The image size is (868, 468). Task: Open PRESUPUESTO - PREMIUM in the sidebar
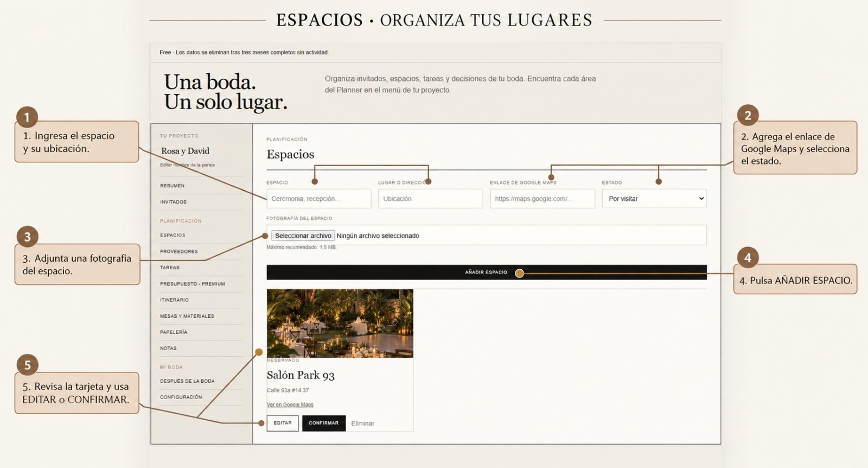pos(193,284)
